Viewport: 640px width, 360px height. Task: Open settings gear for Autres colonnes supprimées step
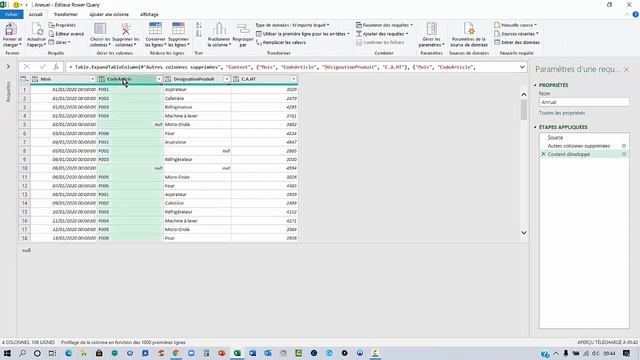(624, 146)
